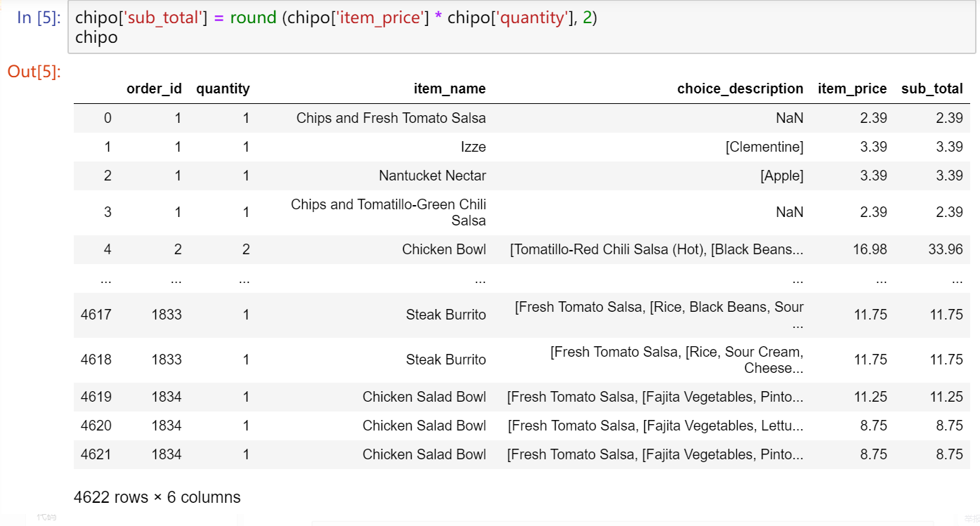Click the 4622 rows × 6 columns summary
This screenshot has height=526, width=980.
point(157,497)
